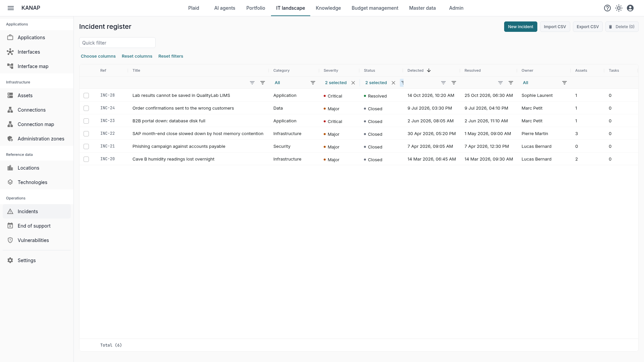Click the Import CSV button
This screenshot has height=362, width=644.
point(555,27)
